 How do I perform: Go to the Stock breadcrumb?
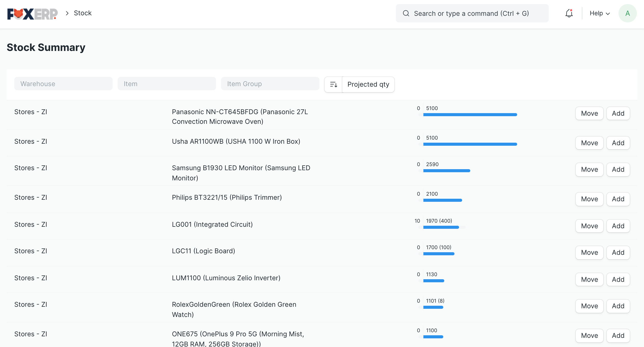click(83, 13)
